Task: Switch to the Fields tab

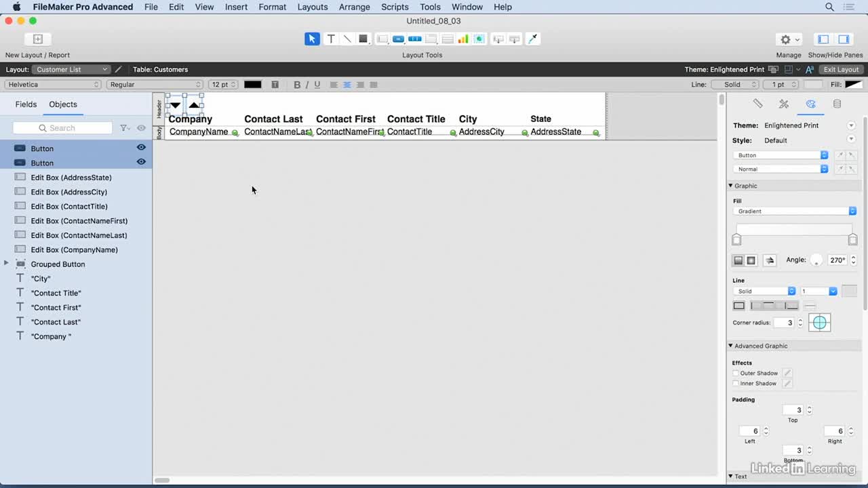Action: point(26,104)
